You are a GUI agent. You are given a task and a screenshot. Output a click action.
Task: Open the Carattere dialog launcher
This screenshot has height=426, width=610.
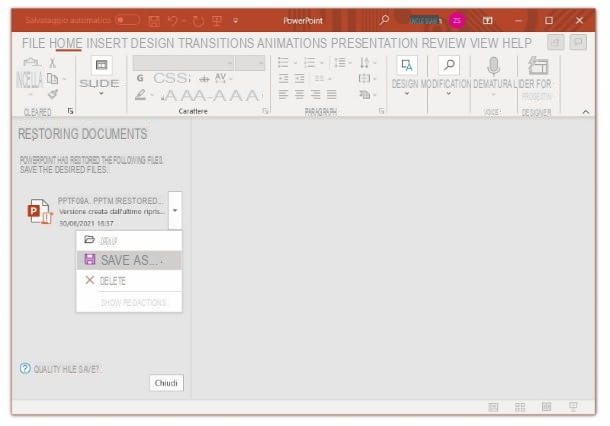(266, 111)
